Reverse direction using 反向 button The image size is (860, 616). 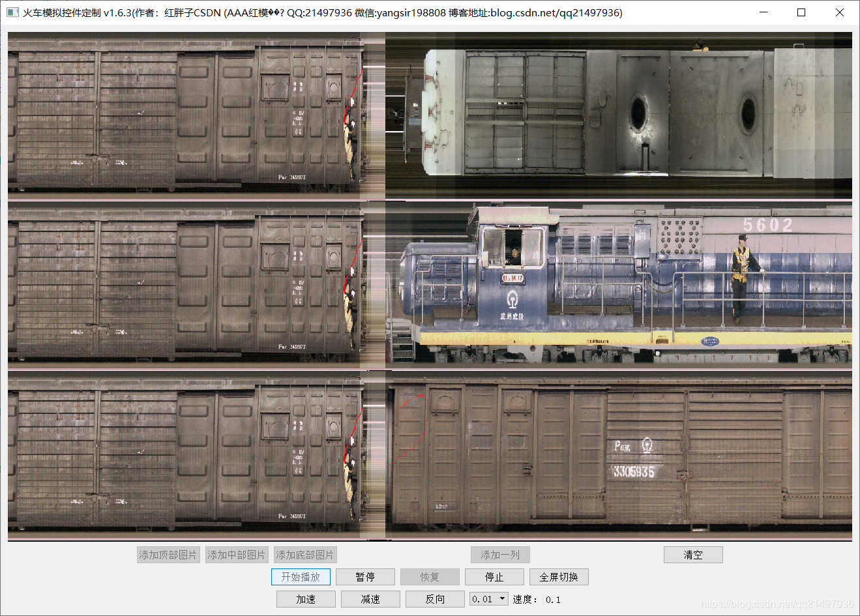click(x=435, y=599)
